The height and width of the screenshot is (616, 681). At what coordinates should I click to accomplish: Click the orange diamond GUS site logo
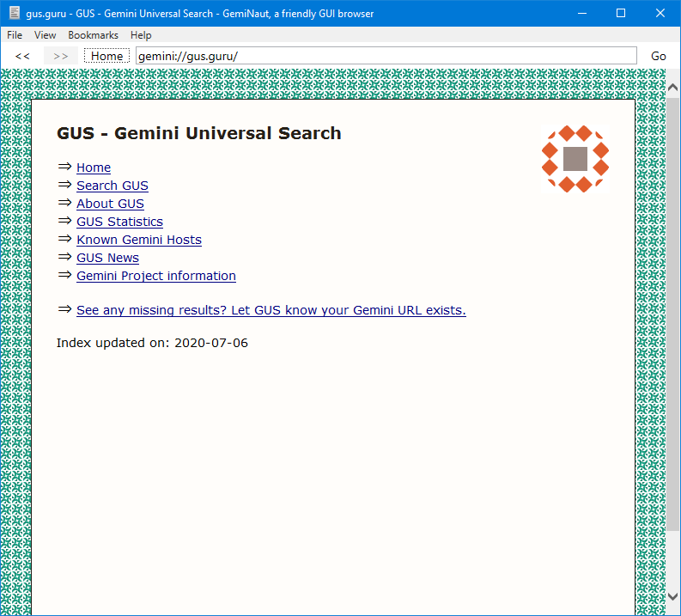click(x=575, y=159)
